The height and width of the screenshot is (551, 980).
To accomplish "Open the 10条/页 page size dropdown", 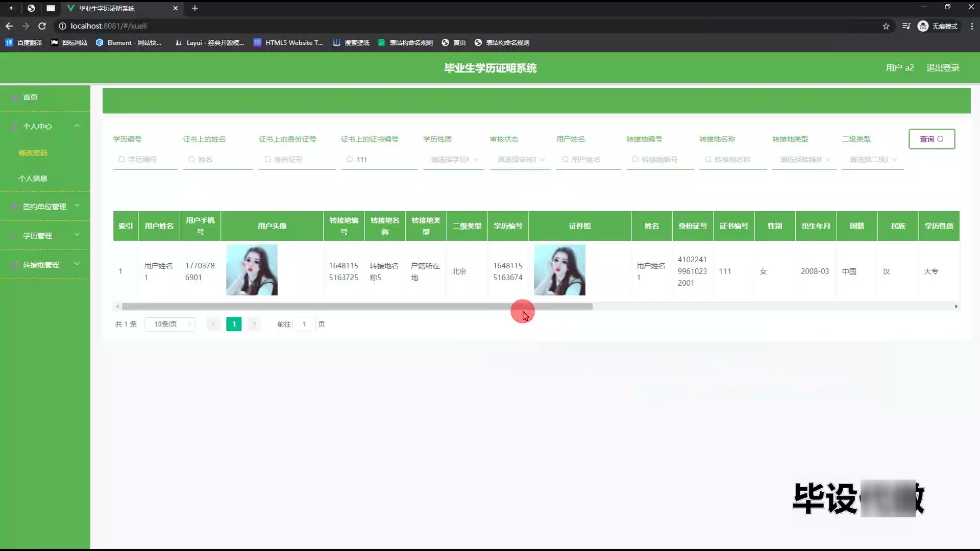I will click(x=170, y=324).
